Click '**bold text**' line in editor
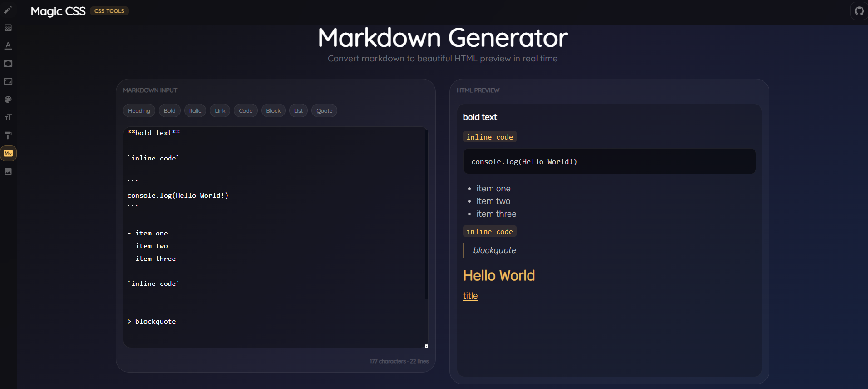The width and height of the screenshot is (868, 389). point(153,133)
